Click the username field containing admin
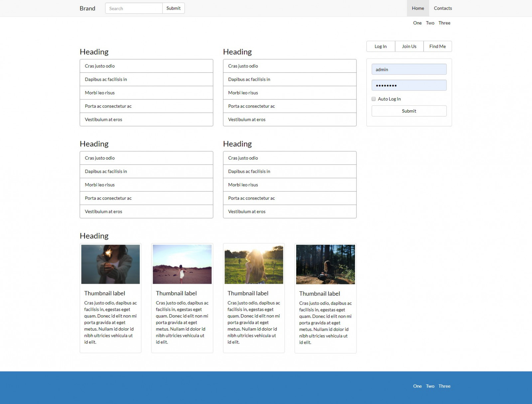The height and width of the screenshot is (404, 532). pyautogui.click(x=409, y=69)
